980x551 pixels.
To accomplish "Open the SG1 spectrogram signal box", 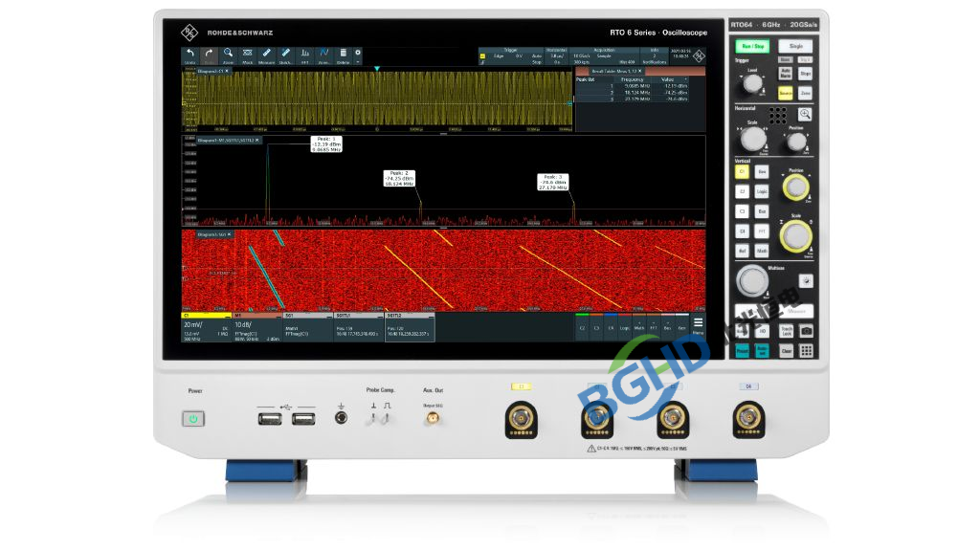I will pos(307,327).
